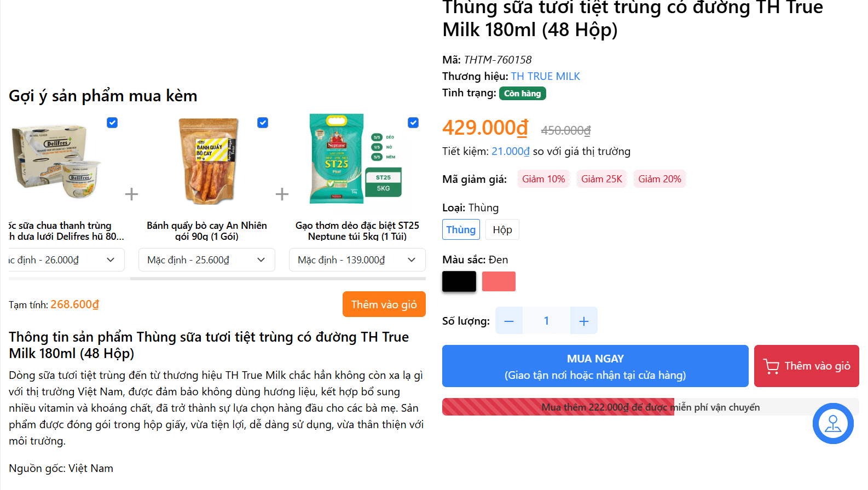Click the red cart button 'Thêm vào giỏ'
868x490 pixels.
click(806, 366)
